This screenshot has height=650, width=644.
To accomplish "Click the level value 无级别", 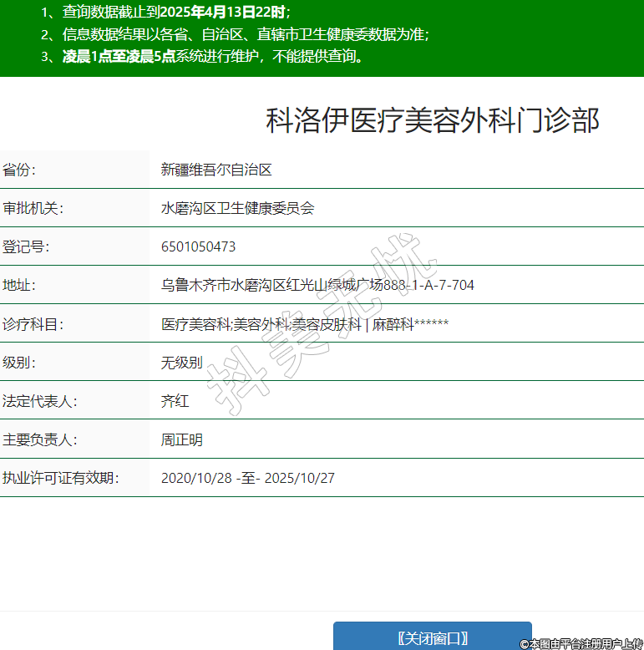I will click(181, 363).
